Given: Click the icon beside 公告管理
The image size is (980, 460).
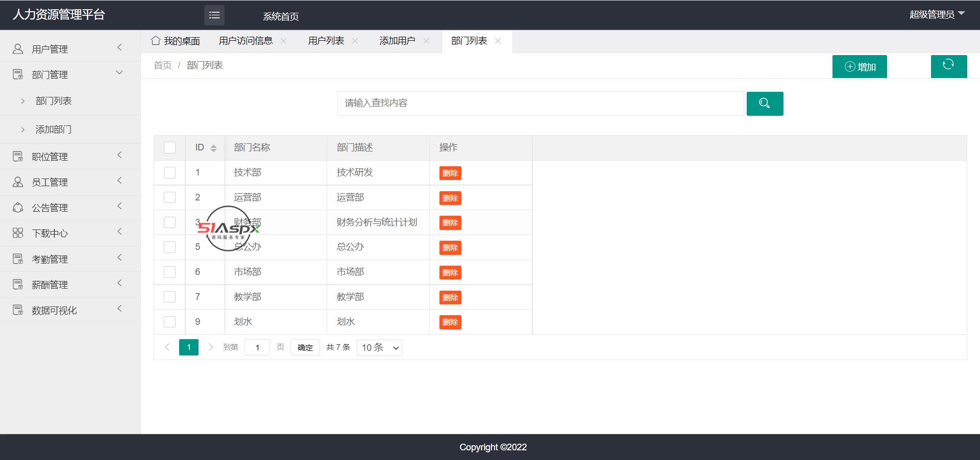Looking at the screenshot, I should coord(18,208).
